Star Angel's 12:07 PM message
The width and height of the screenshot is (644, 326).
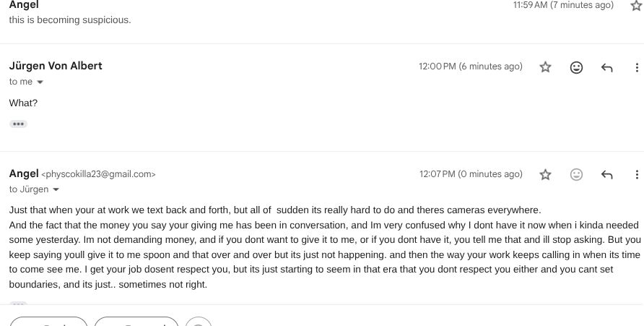pyautogui.click(x=546, y=174)
